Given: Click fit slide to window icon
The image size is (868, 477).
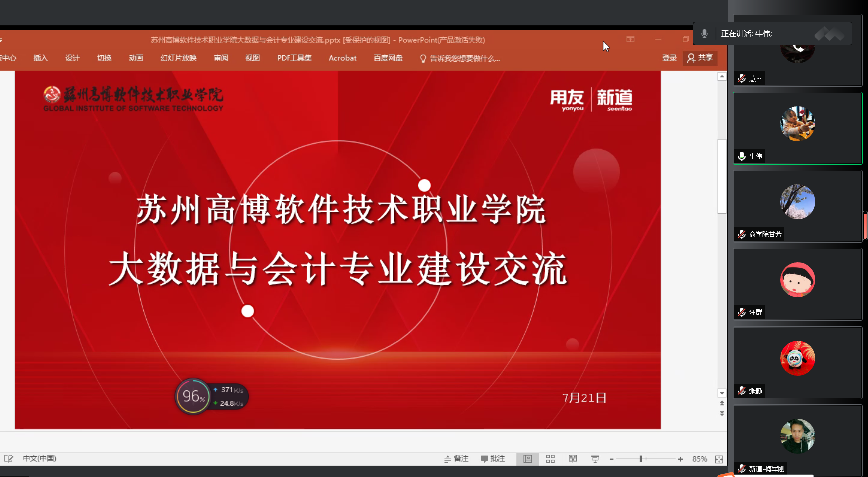Looking at the screenshot, I should tap(719, 459).
